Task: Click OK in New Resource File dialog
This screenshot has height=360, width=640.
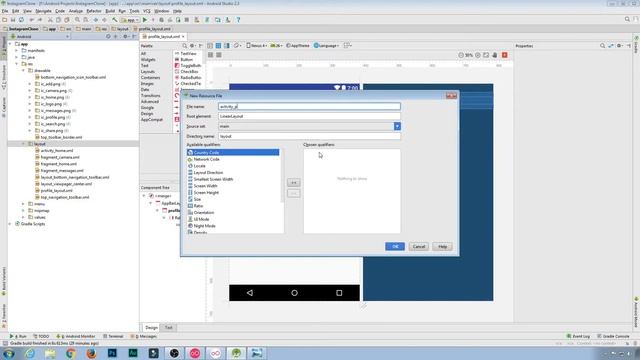Action: click(x=395, y=247)
